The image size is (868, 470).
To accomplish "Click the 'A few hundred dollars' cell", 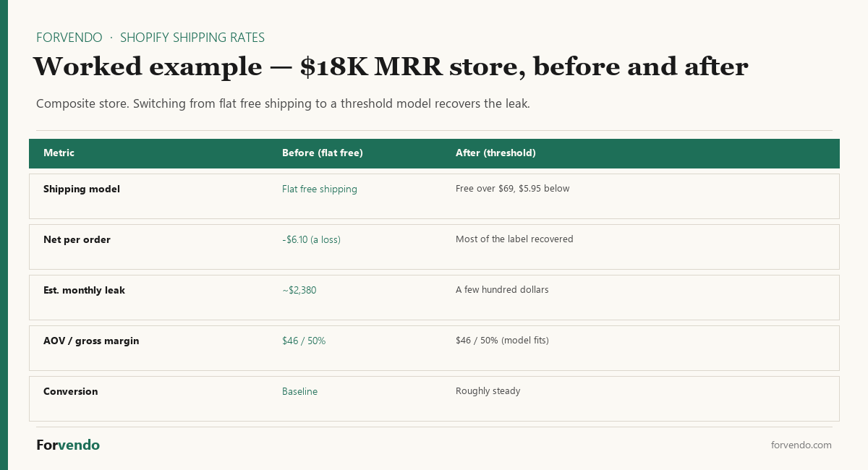I will (502, 290).
